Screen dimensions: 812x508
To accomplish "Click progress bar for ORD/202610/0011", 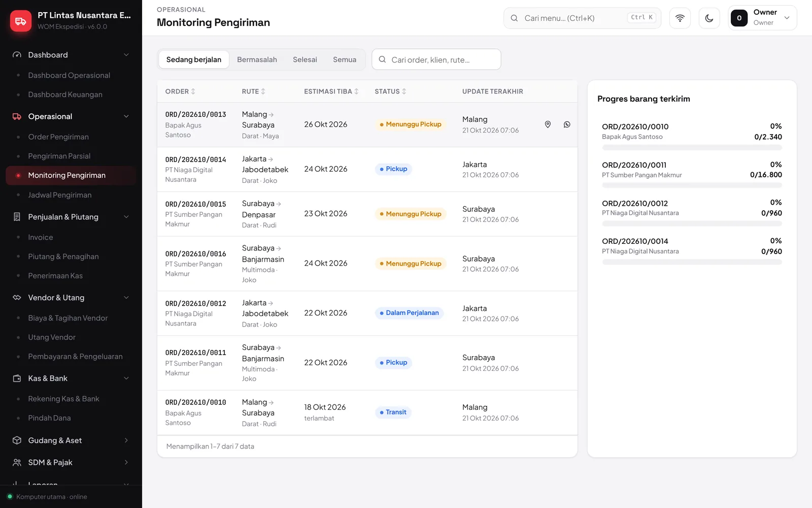I will coord(692,185).
